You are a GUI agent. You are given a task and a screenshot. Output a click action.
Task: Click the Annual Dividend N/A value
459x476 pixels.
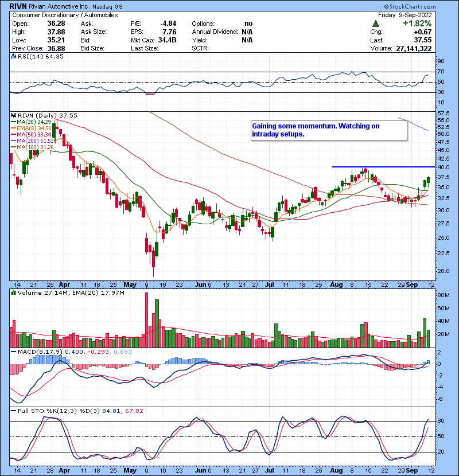coord(247,32)
